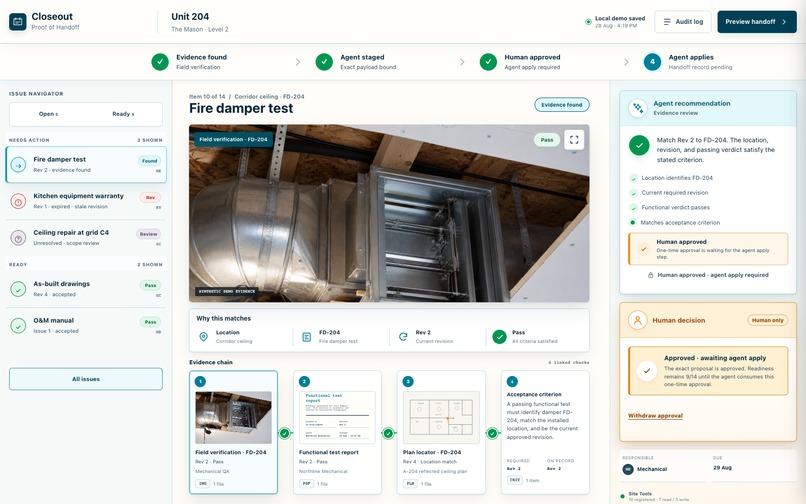806x504 pixels.
Task: Open Plan locator FD-204 card 3
Action: [441, 432]
